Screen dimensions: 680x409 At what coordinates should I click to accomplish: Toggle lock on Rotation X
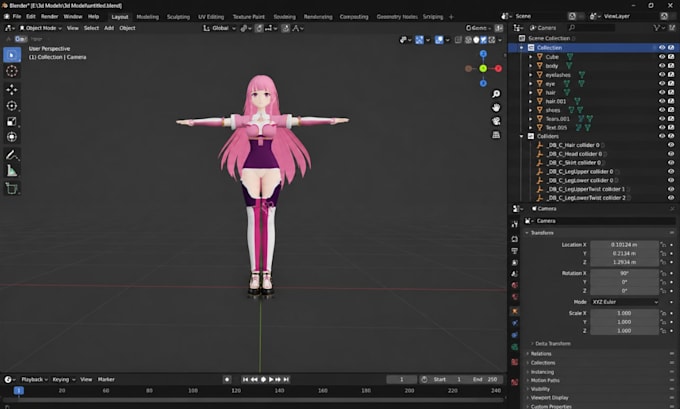[x=663, y=273]
